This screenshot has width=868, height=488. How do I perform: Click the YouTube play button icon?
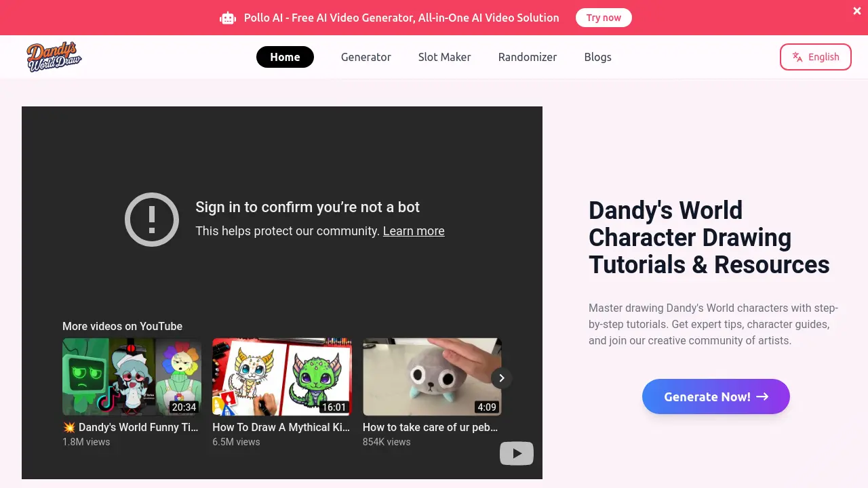[x=517, y=453]
